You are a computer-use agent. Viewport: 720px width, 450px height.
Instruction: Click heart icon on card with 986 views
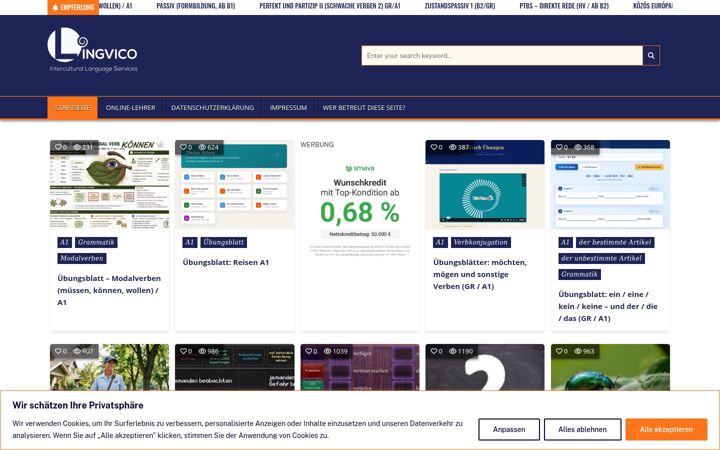[x=183, y=351]
